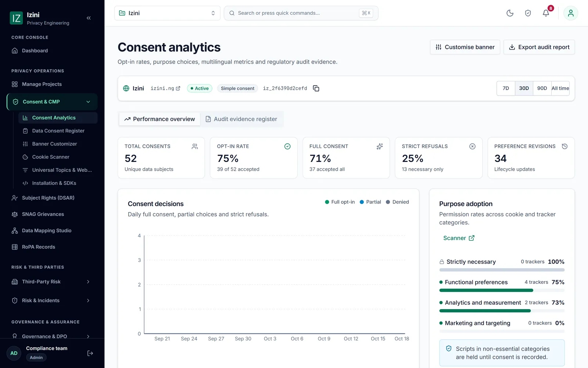Toggle dark mode with the moon icon

point(510,13)
